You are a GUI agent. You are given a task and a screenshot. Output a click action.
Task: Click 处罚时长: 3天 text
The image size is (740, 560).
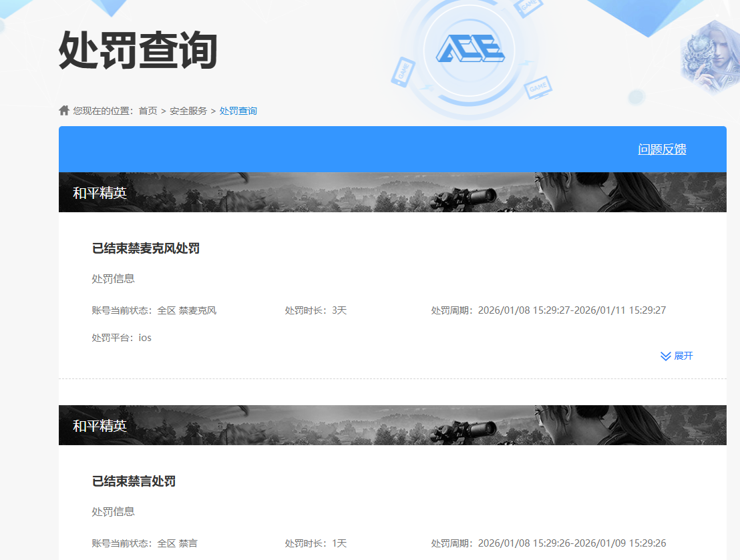316,310
